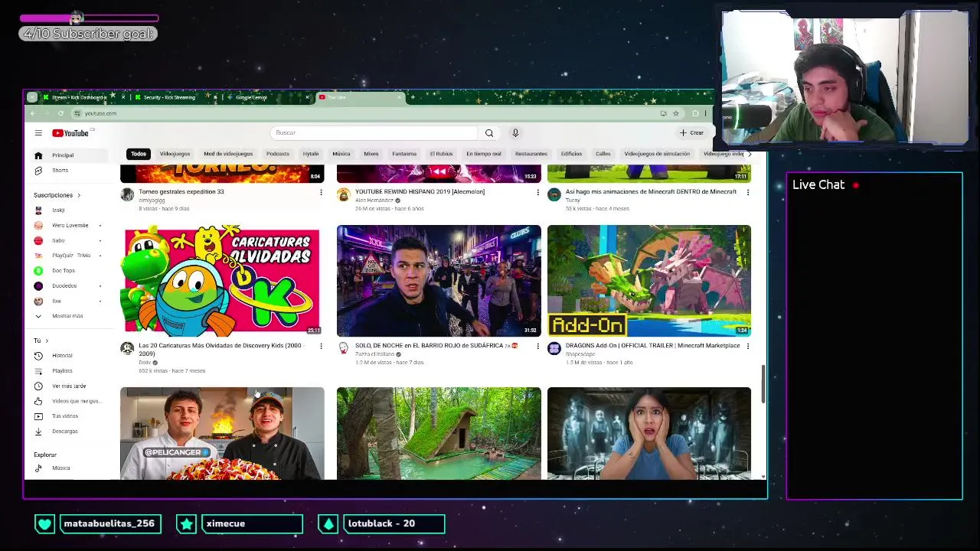Click the search magnifier button
The width and height of the screenshot is (980, 551).
489,133
